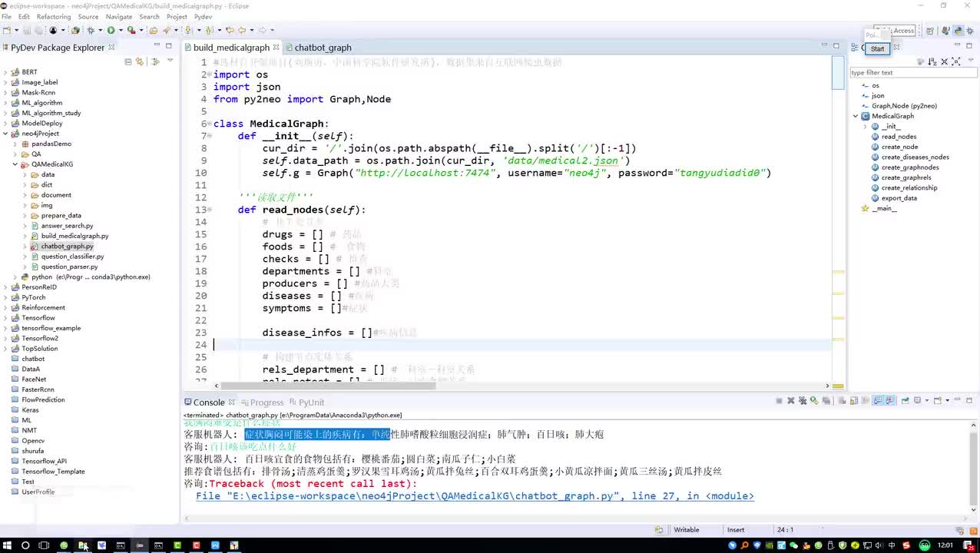Collapse the MedicalGraph class in Outline
980x553 pixels.
click(856, 116)
